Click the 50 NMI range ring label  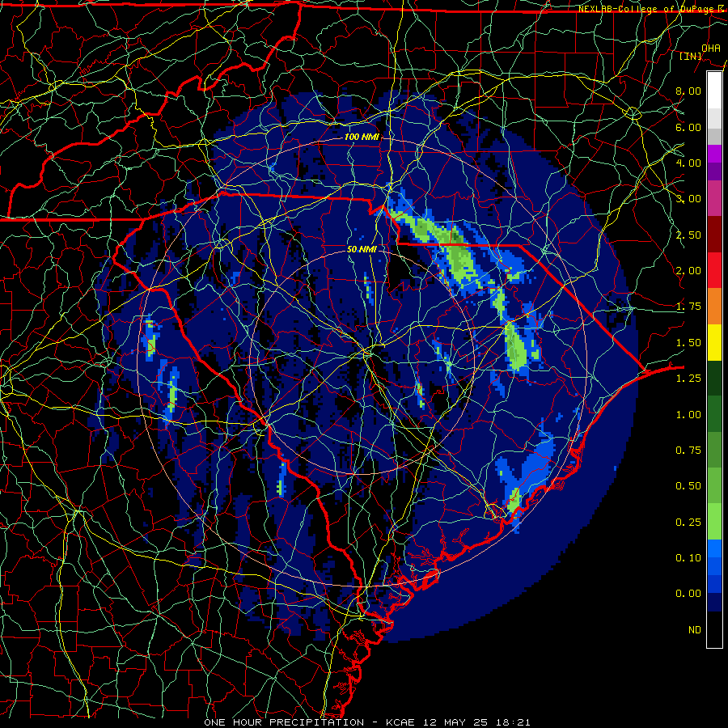pos(362,249)
